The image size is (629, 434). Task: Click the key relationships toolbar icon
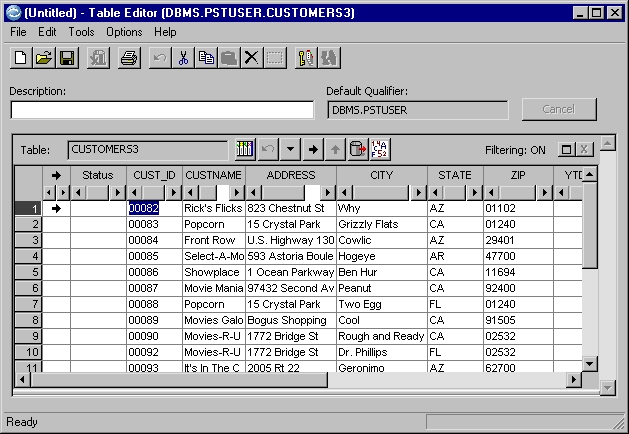pyautogui.click(x=306, y=58)
